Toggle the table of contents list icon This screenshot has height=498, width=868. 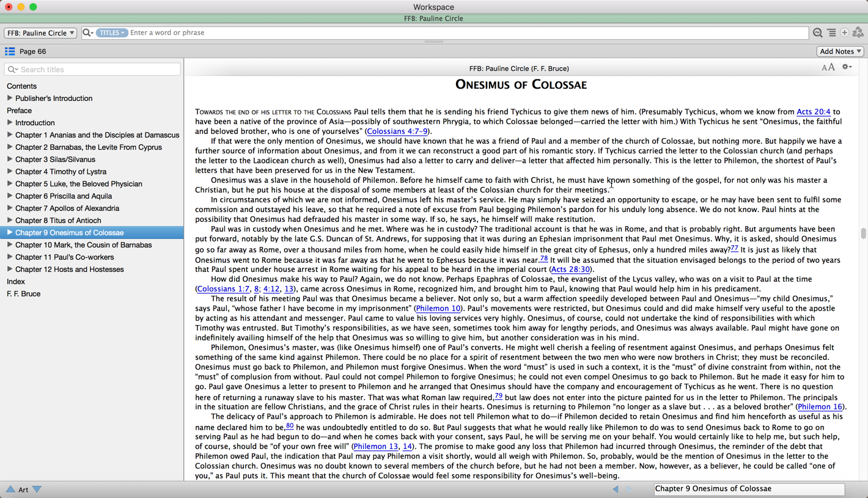[10, 51]
